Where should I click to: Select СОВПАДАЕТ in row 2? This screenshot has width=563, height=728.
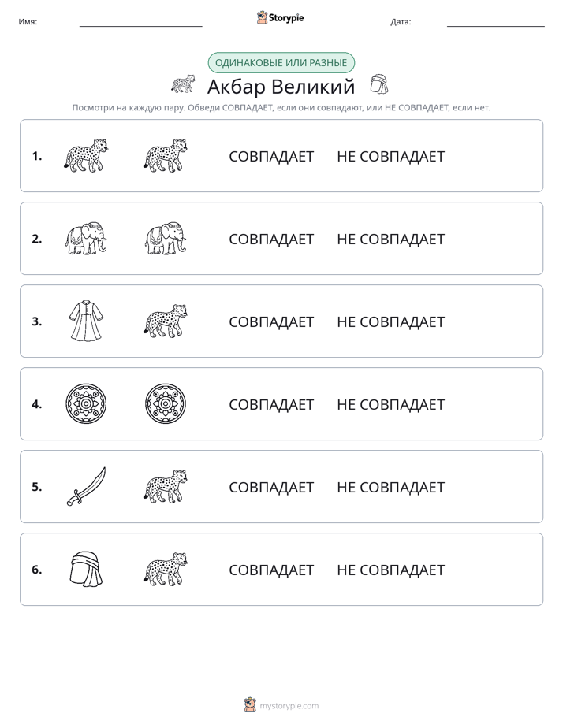click(x=271, y=239)
